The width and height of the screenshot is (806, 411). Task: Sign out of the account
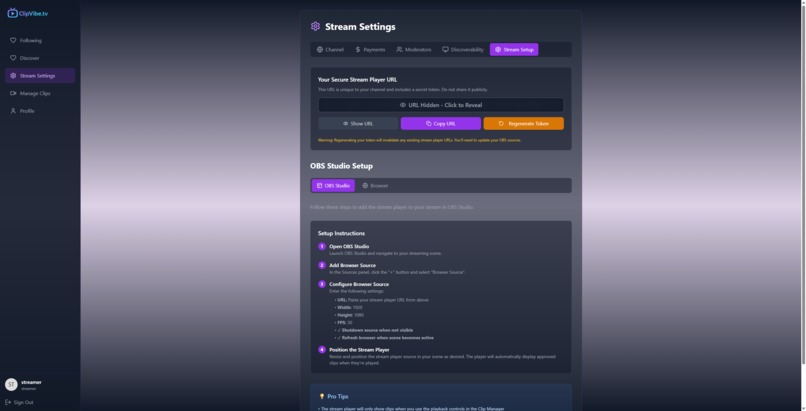(20, 402)
